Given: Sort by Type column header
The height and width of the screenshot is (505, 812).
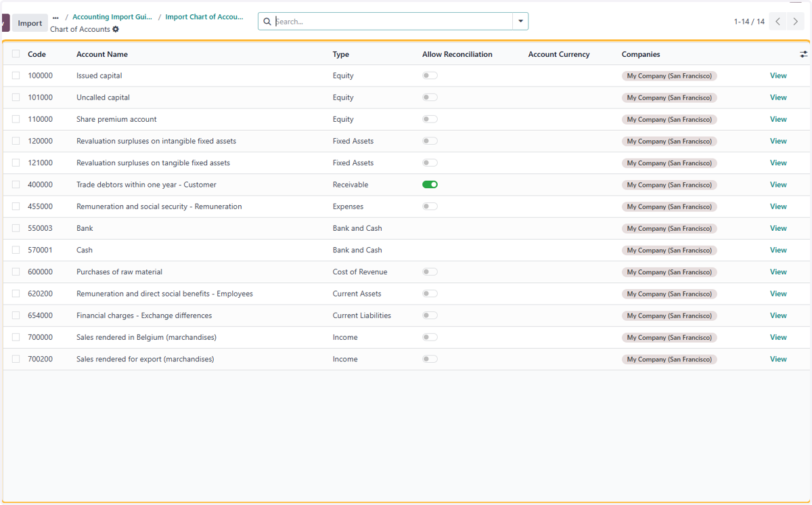Looking at the screenshot, I should tap(341, 54).
